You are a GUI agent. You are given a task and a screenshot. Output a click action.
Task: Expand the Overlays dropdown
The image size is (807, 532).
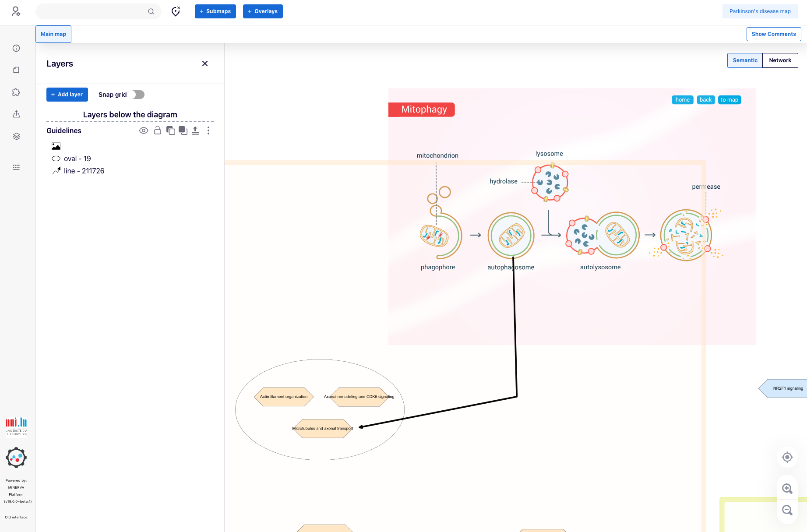click(263, 11)
